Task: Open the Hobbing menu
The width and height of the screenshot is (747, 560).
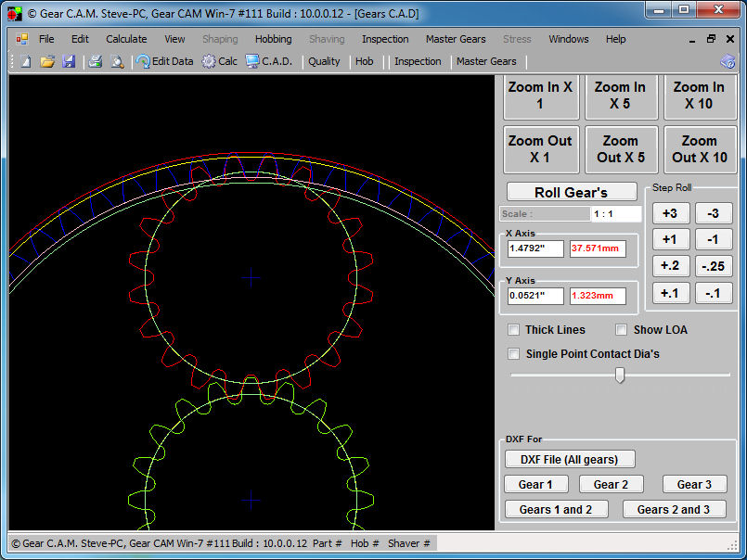Action: 274,39
